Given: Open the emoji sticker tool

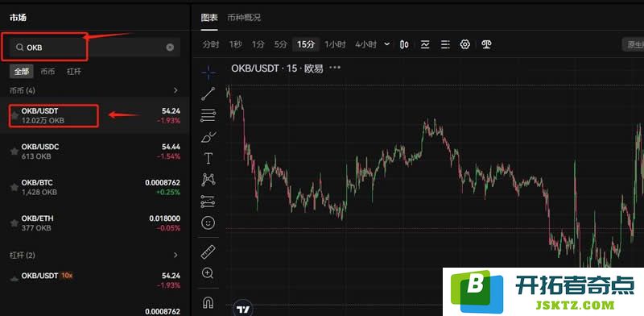Looking at the screenshot, I should click(208, 223).
